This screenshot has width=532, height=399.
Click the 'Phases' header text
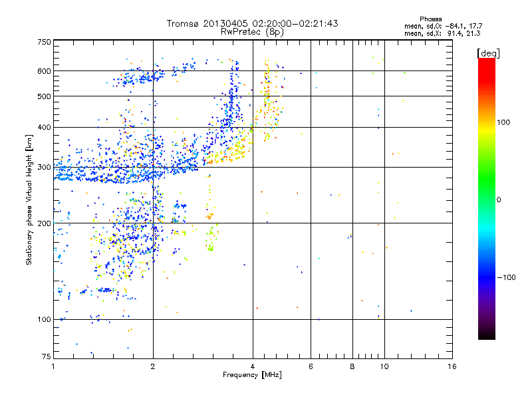point(430,19)
